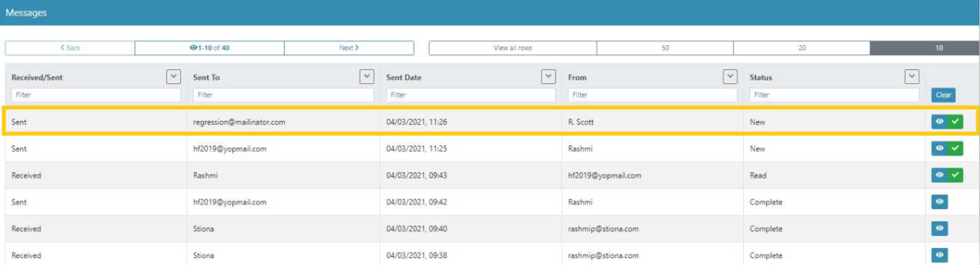Select the 1-10 of 40 page indicator
The height and width of the screenshot is (265, 980).
coord(210,48)
